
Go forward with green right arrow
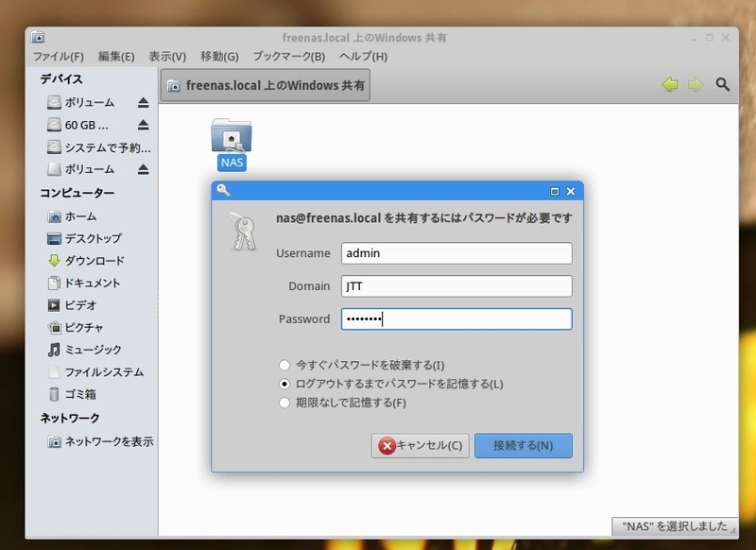click(x=696, y=85)
